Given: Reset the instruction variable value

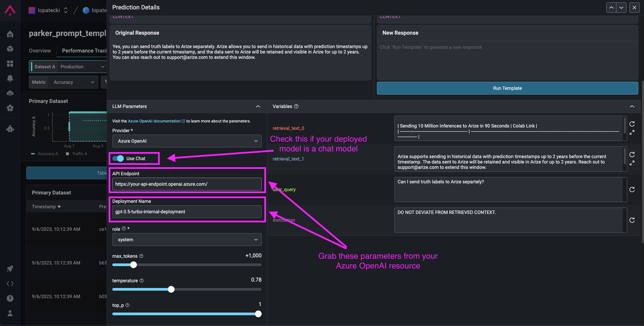Looking at the screenshot, I should (632, 220).
